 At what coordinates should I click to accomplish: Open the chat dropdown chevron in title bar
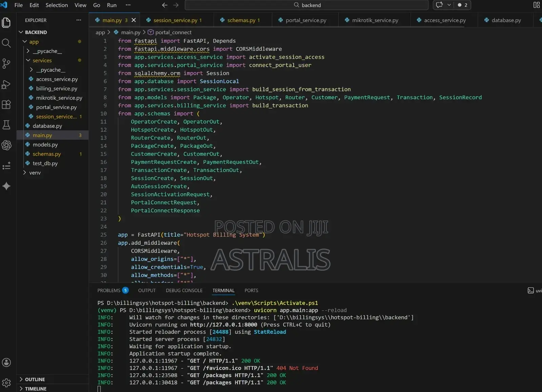point(449,5)
